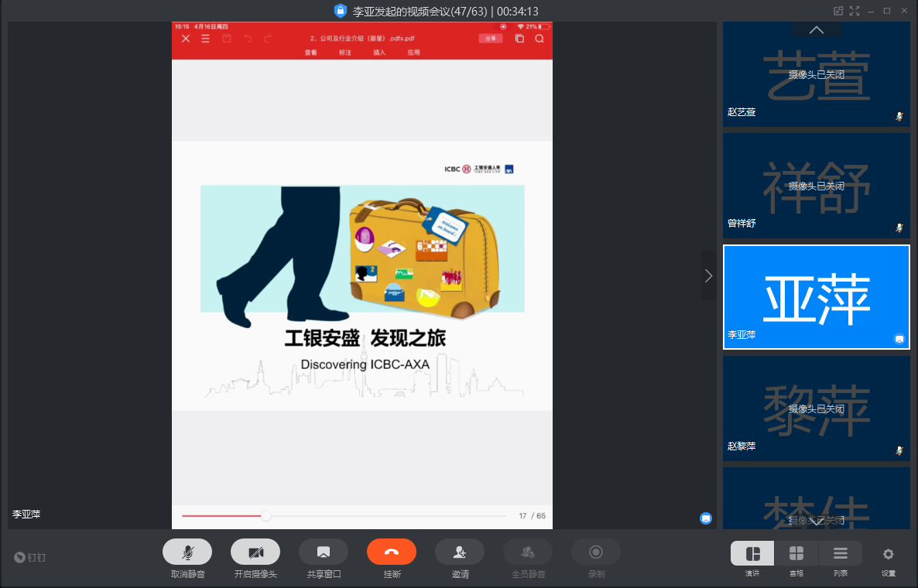Start recording with 录制 button
The width and height of the screenshot is (918, 588).
(x=596, y=552)
